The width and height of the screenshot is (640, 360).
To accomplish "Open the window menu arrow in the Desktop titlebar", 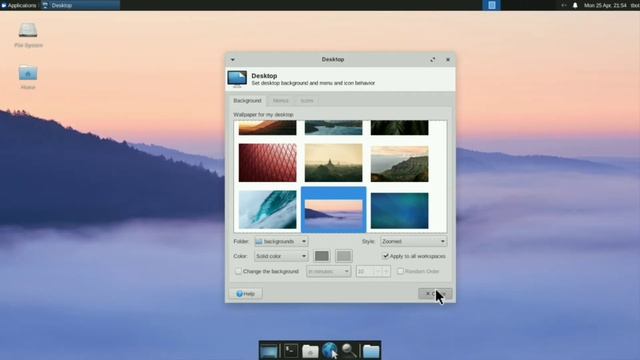I will tap(233, 60).
